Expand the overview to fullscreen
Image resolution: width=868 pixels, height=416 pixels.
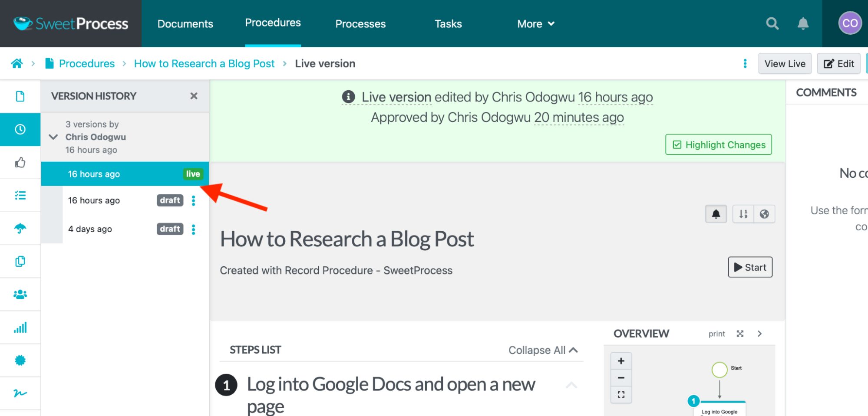[740, 334]
